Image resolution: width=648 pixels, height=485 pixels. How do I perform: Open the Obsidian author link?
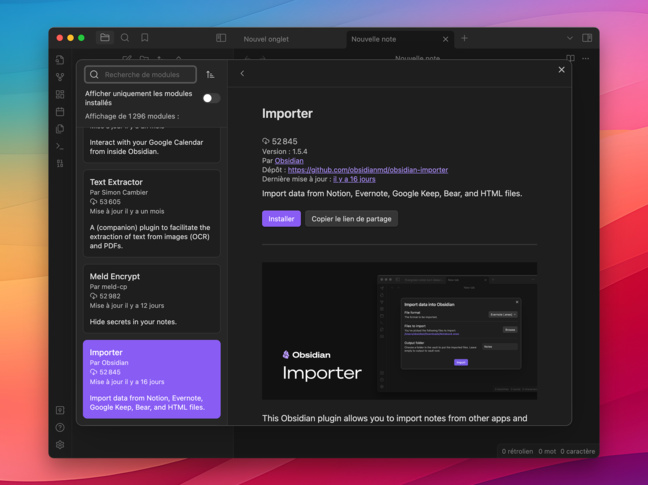pyautogui.click(x=289, y=161)
